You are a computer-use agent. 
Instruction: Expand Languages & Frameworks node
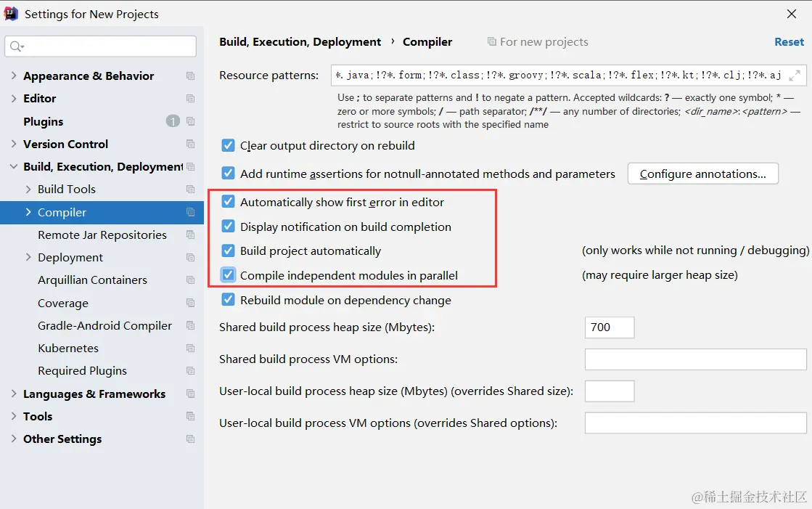point(14,394)
